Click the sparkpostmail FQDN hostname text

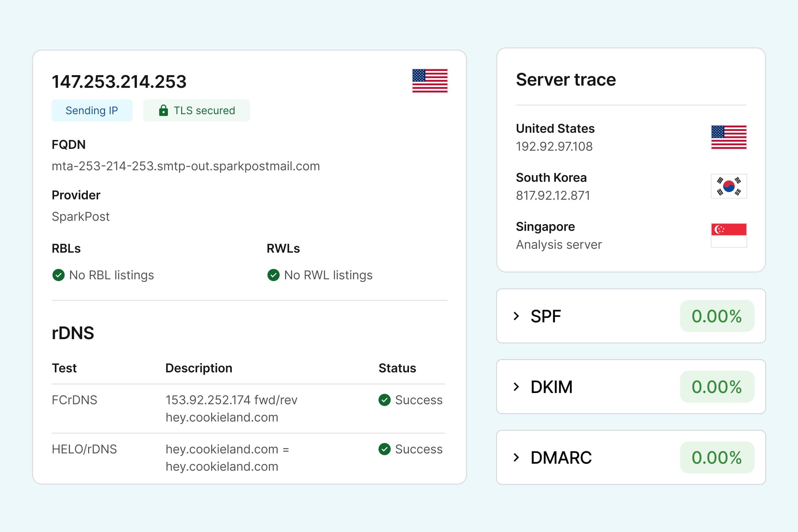pyautogui.click(x=186, y=166)
